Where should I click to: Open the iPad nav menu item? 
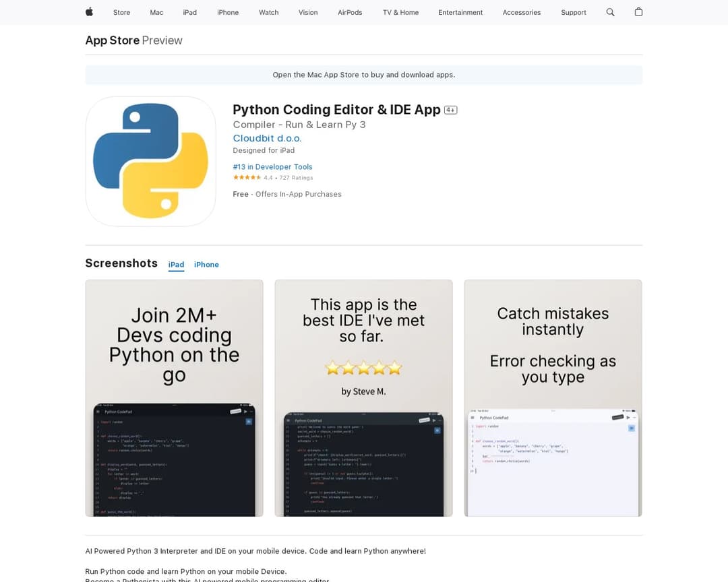pyautogui.click(x=190, y=13)
